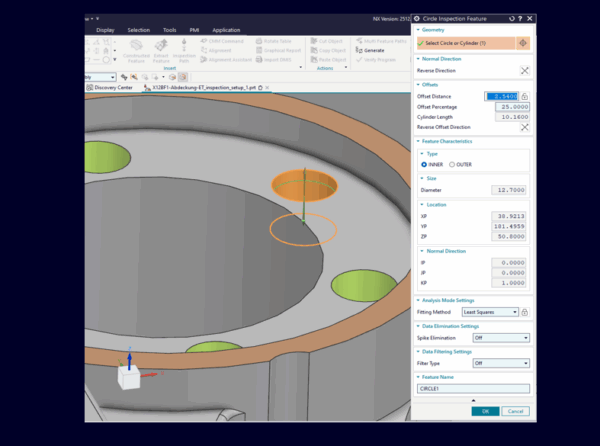This screenshot has height=446, width=600.
Task: Click the target icon in Select Circle row
Action: tap(522, 44)
